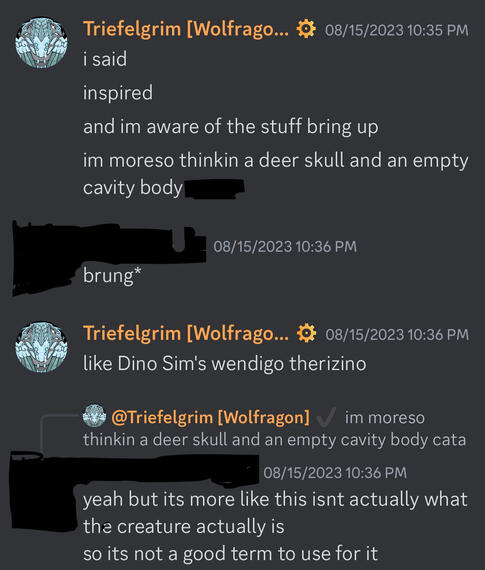Click the gear role icon after the first Triefelgrim username
The height and width of the screenshot is (570, 485).
pyautogui.click(x=306, y=29)
